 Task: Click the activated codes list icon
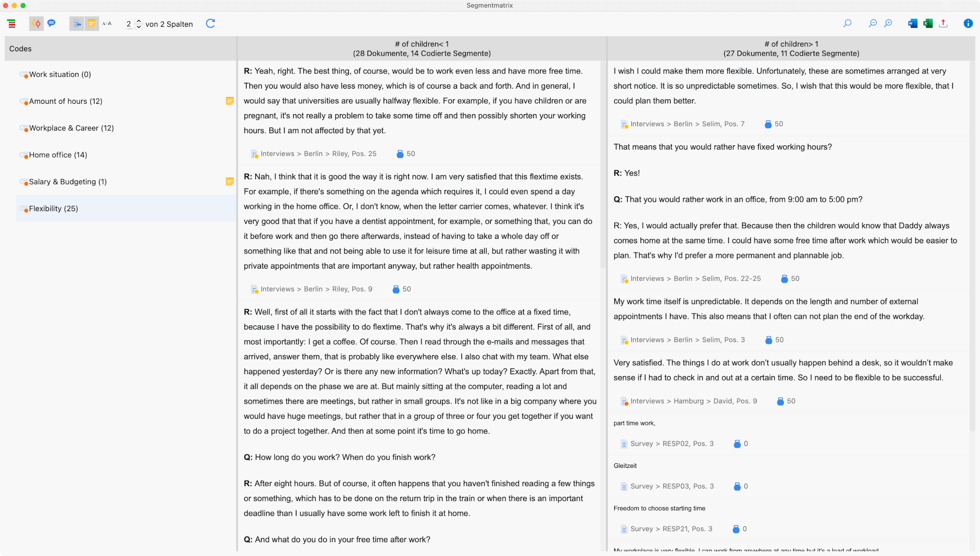pos(12,24)
